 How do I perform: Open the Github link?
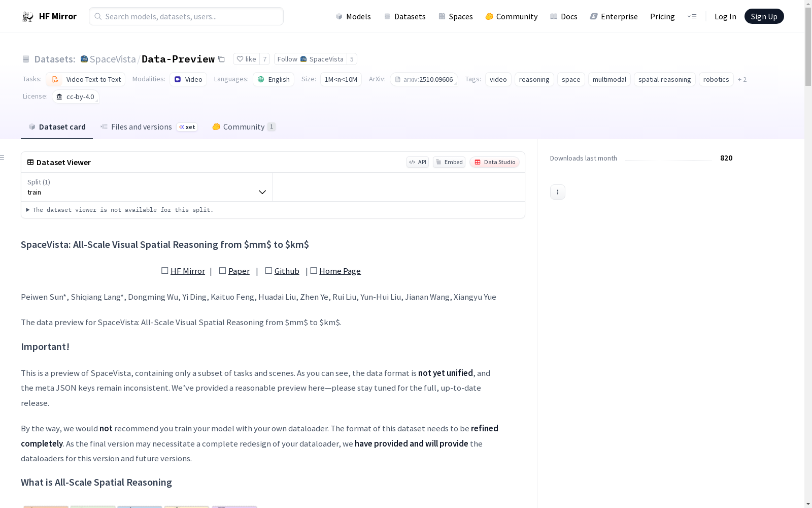pos(287,271)
